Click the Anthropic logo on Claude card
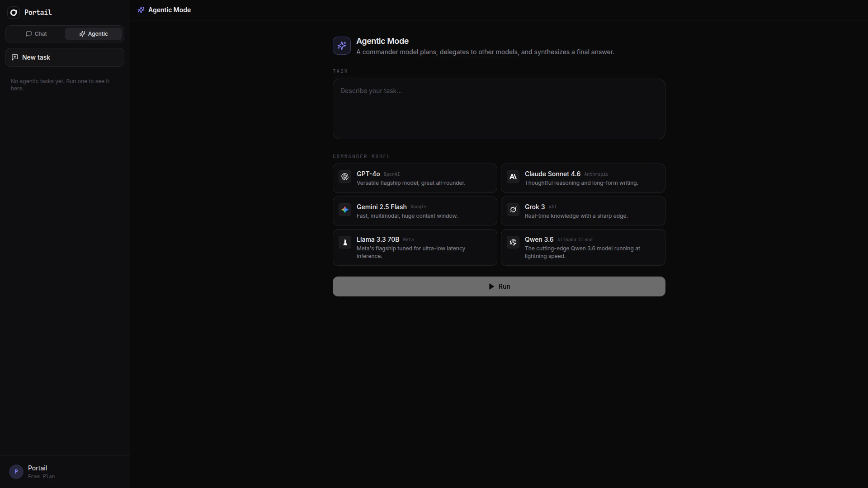The width and height of the screenshot is (868, 488). 513,177
